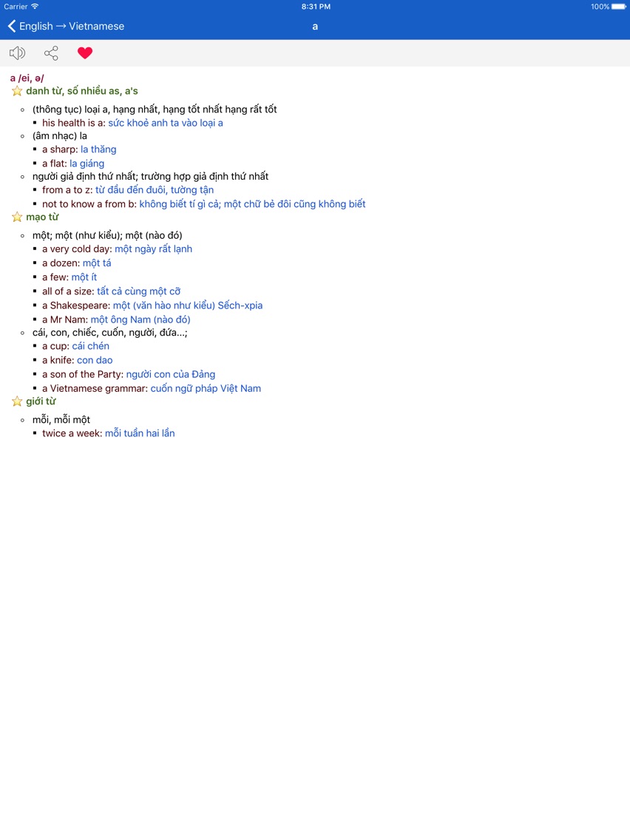Check the battery icon in status bar
Viewport: 630px width, 840px height.
pos(619,7)
